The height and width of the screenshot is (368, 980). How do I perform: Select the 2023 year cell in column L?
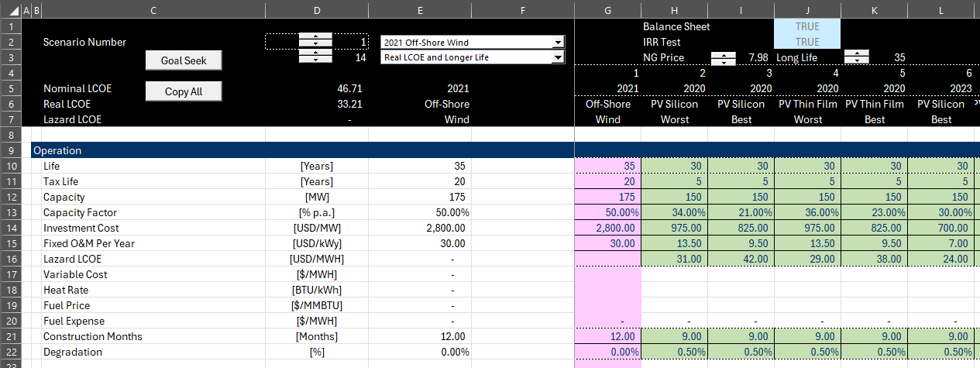940,88
